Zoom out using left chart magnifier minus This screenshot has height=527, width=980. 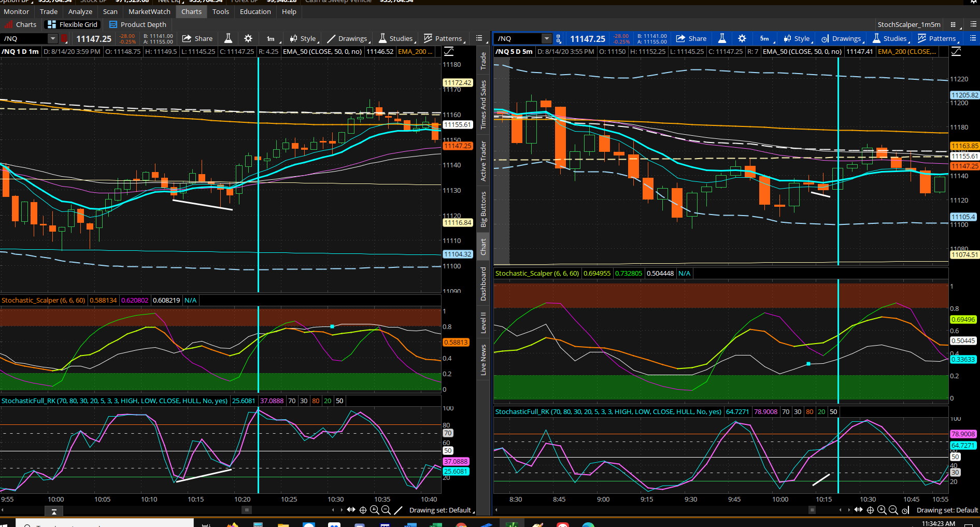coord(386,510)
